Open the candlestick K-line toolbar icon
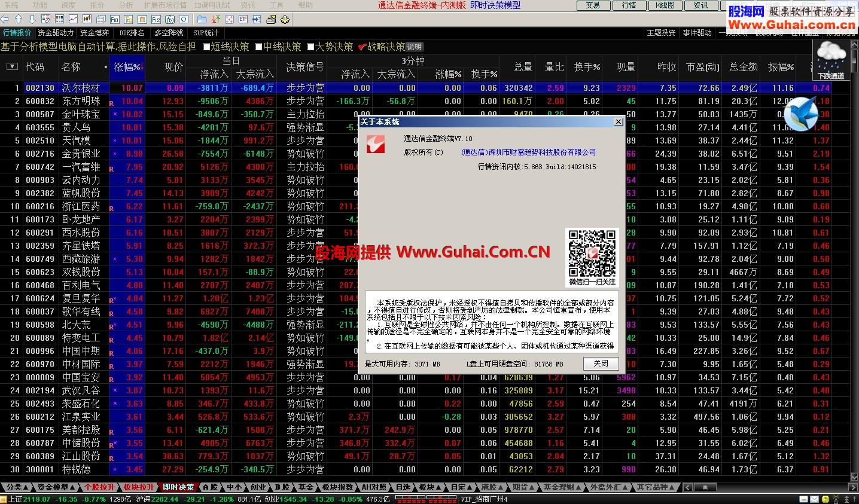Image resolution: width=859 pixels, height=504 pixels. [x=87, y=19]
